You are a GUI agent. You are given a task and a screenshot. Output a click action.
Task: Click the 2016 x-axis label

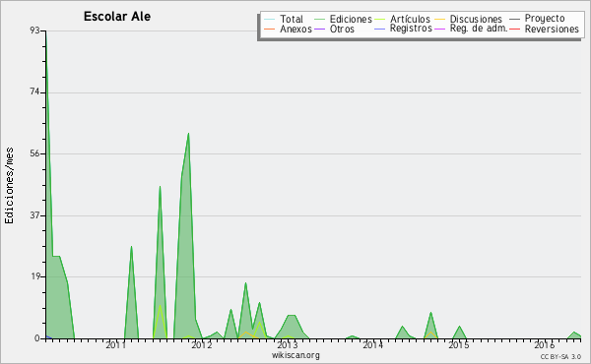[x=545, y=344]
